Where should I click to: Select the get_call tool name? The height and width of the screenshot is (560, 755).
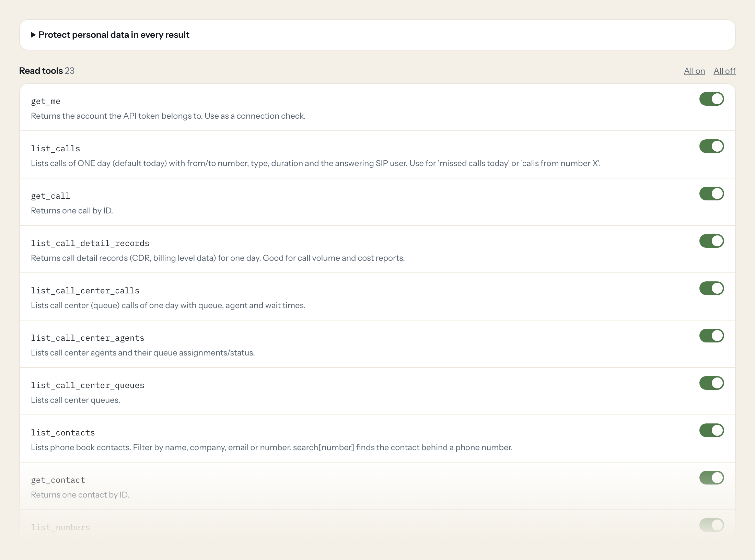50,196
